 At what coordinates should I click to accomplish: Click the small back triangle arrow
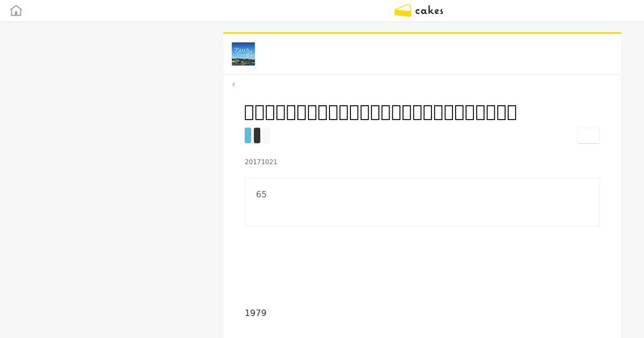point(233,84)
